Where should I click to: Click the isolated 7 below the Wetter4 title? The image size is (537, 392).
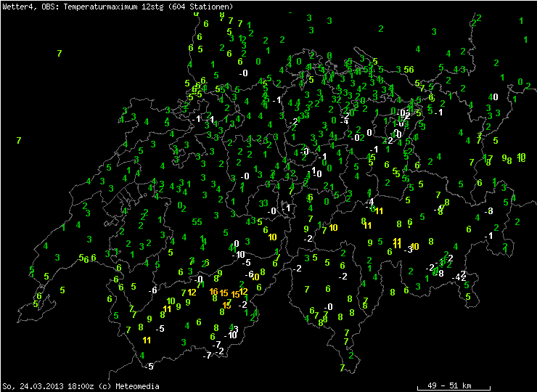click(x=59, y=54)
